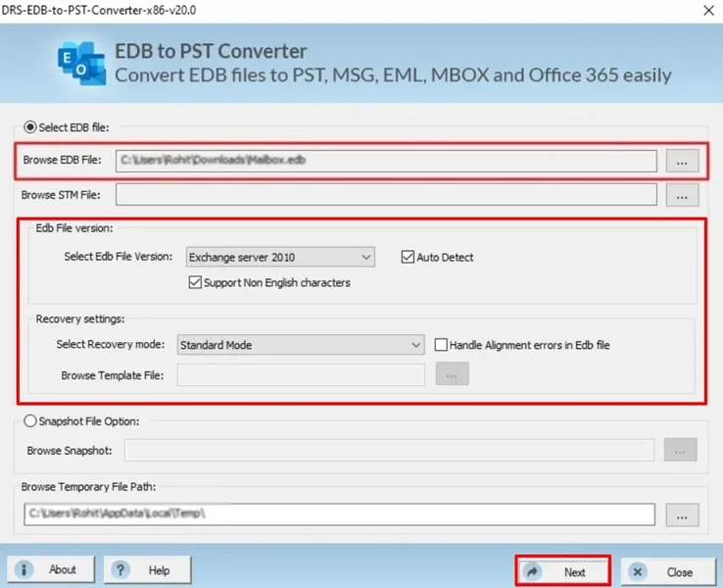723x588 pixels.
Task: Browse for EDB file using ellipsis button
Action: click(682, 161)
